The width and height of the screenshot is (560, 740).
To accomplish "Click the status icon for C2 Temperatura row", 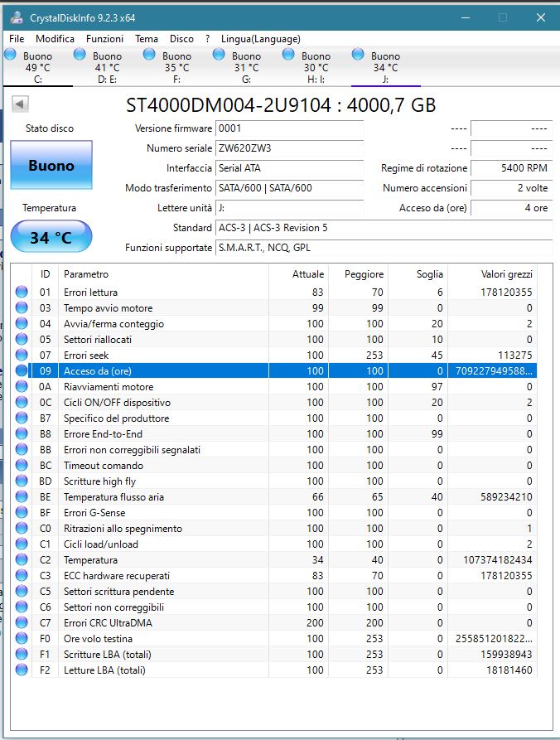I will click(x=22, y=559).
